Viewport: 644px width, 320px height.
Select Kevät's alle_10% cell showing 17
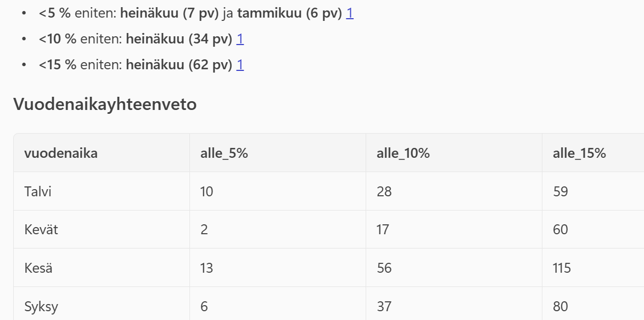point(383,229)
